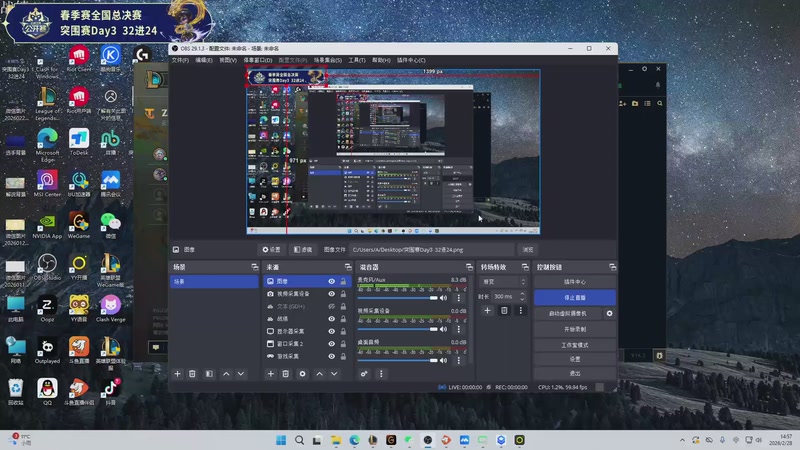Open advanced audio properties gear in the mixer

[x=364, y=374]
